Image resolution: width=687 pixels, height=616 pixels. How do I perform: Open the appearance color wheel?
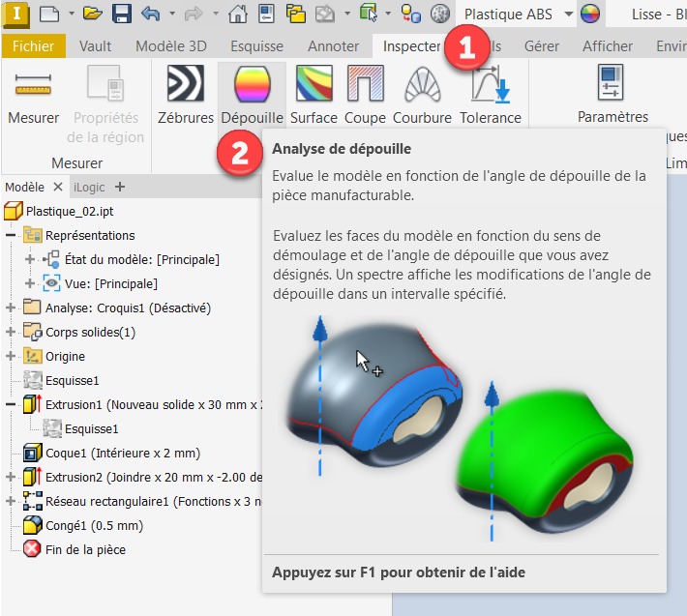589,14
